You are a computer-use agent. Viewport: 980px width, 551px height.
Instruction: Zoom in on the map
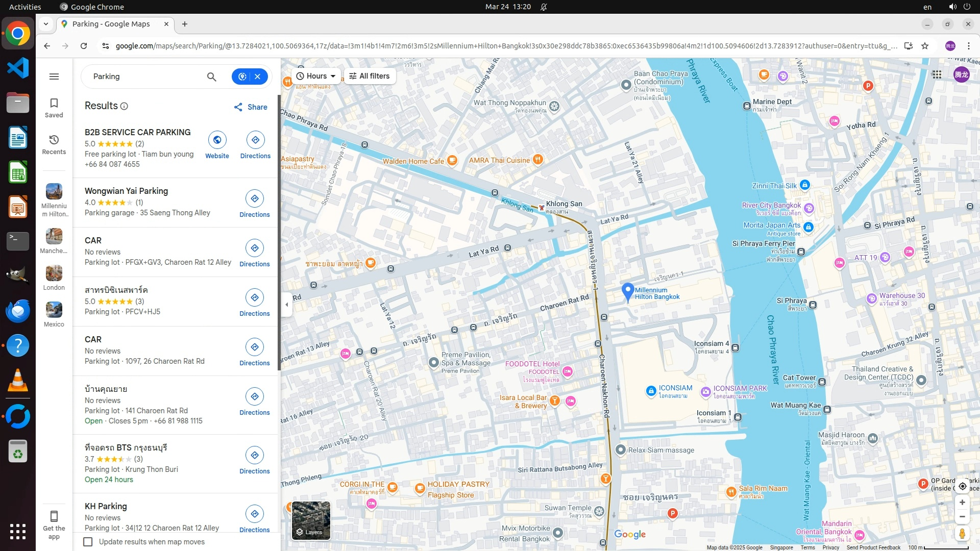click(962, 503)
